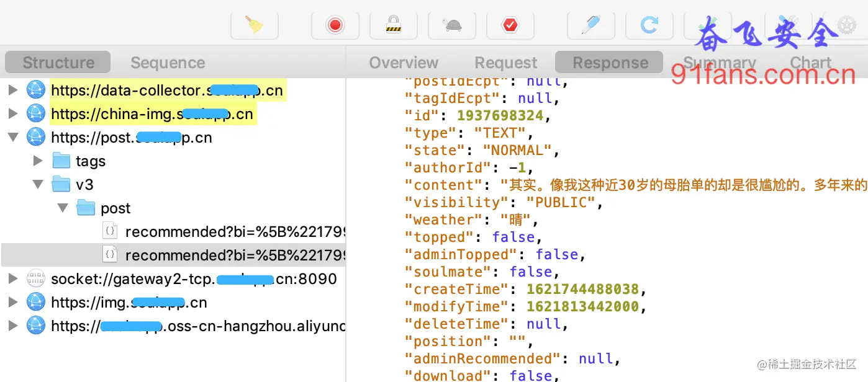Screen dimensions: 868x382
Task: Collapse the v3 folder
Action: pyautogui.click(x=38, y=184)
